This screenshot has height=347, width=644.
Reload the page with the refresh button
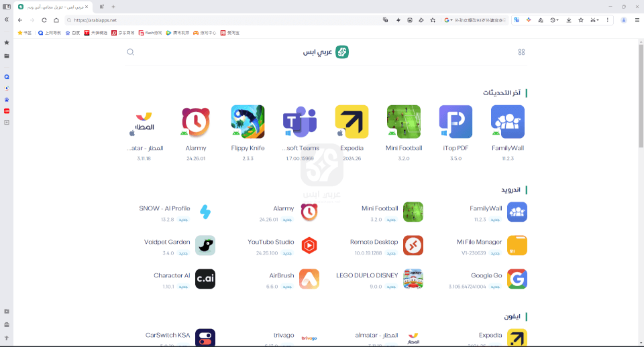[44, 20]
